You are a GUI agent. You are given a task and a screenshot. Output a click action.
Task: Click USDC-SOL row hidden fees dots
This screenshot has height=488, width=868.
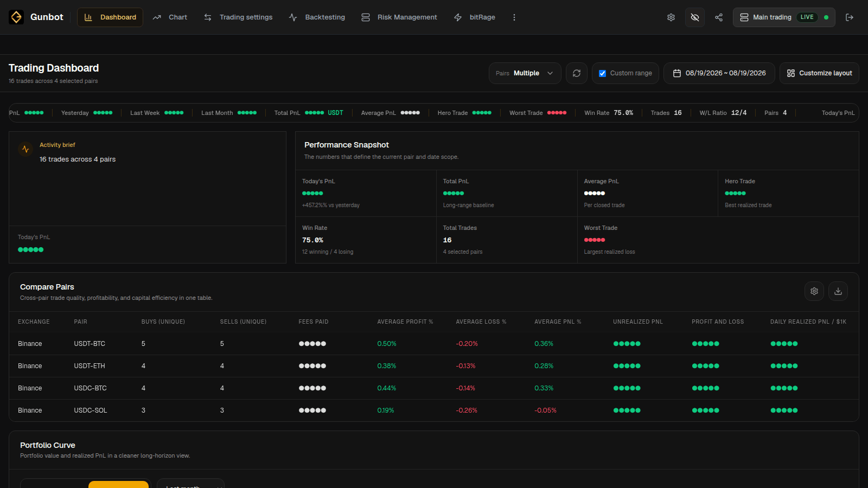312,410
